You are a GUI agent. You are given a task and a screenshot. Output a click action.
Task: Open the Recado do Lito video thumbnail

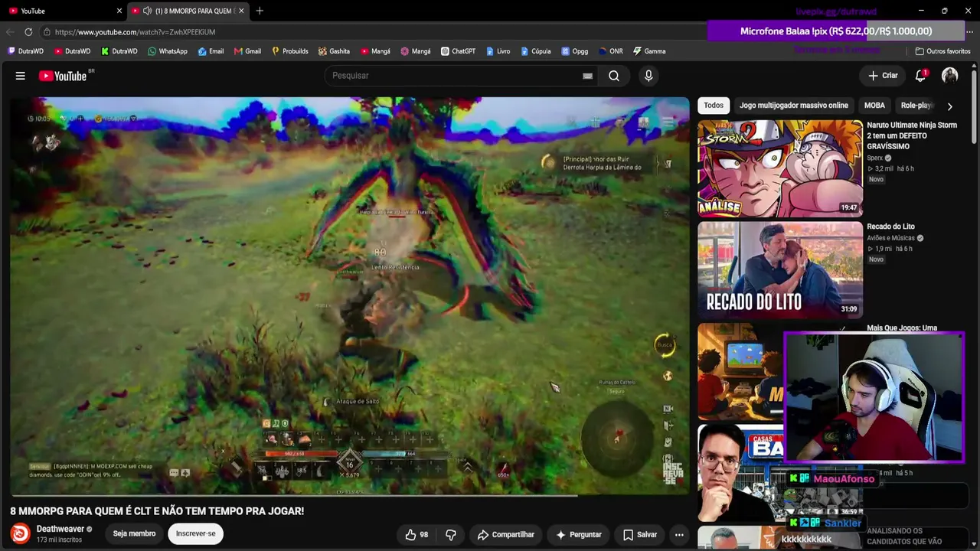coord(780,269)
